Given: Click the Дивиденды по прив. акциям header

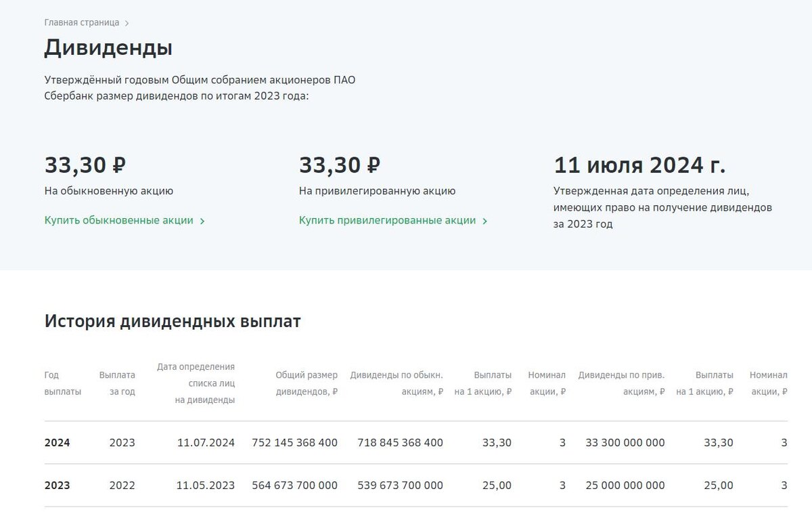Looking at the screenshot, I should (x=621, y=383).
